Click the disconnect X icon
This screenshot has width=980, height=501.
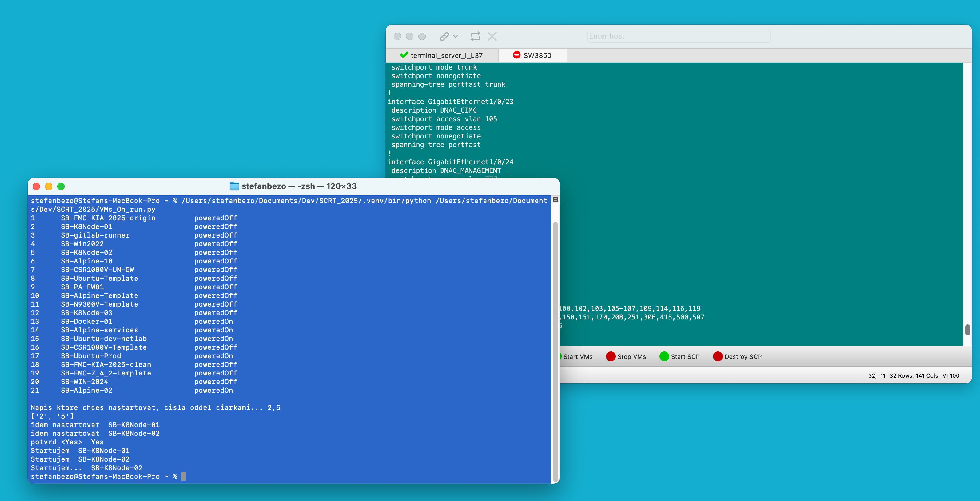click(x=492, y=37)
